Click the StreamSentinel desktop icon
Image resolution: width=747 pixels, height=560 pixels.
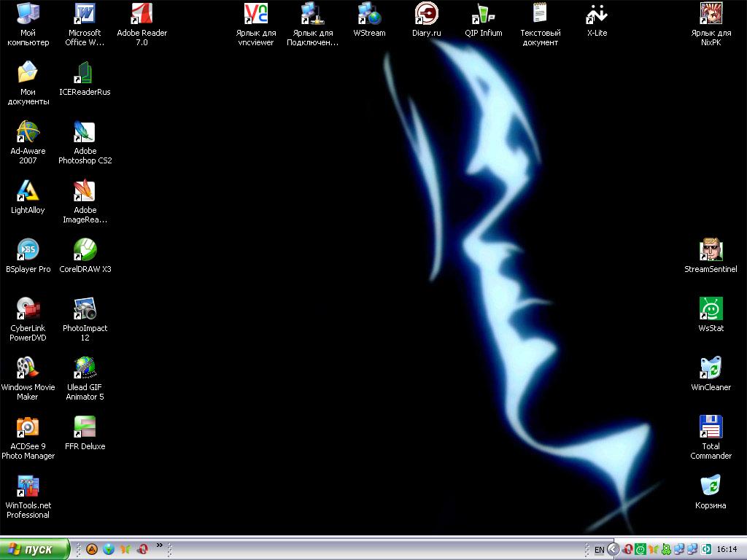coord(711,251)
